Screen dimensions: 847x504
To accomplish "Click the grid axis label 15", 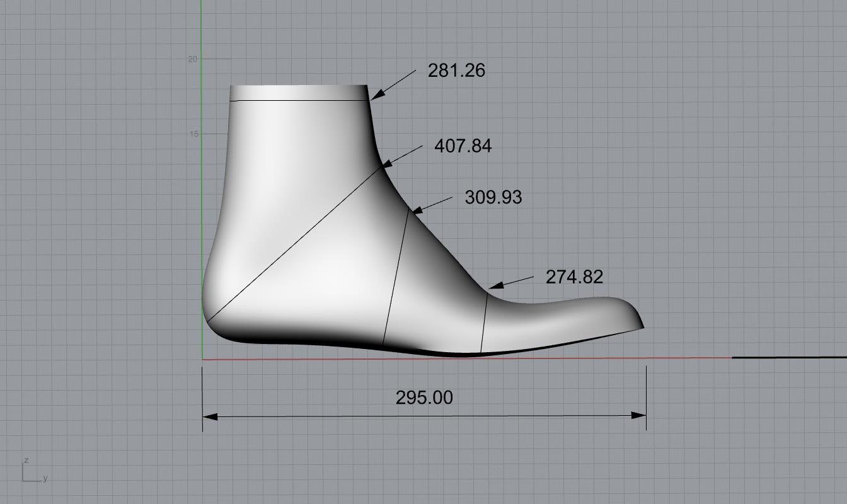I will coord(192,134).
